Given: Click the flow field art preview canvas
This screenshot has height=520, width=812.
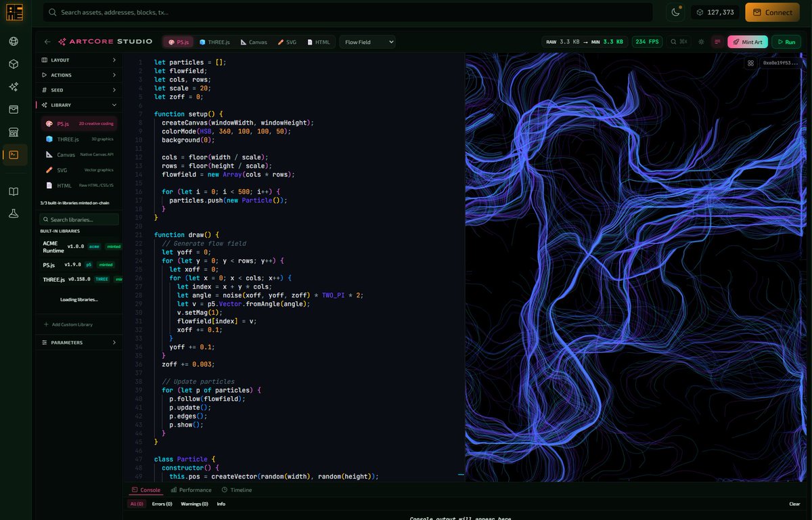Looking at the screenshot, I should [x=635, y=267].
